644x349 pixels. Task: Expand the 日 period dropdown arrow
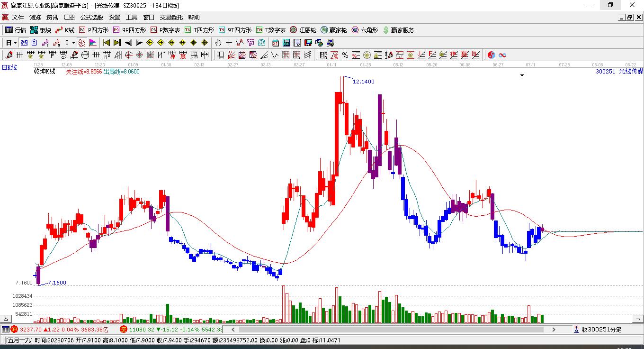coord(15,43)
